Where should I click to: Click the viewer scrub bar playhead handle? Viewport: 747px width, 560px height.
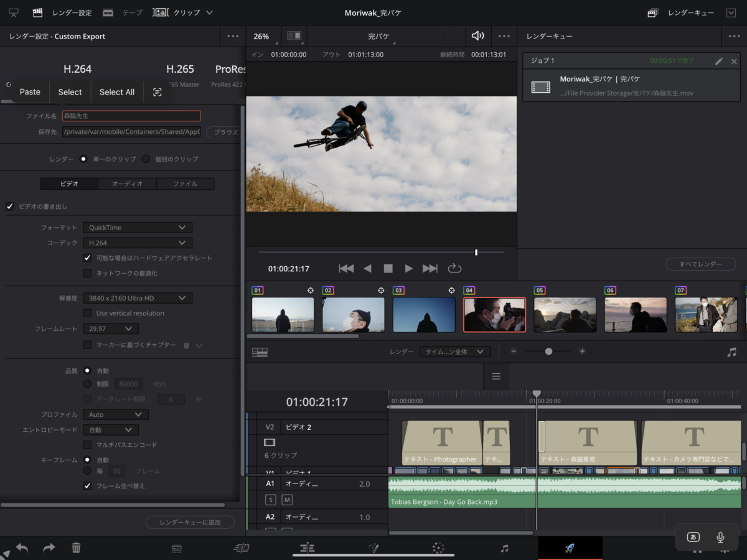pyautogui.click(x=476, y=252)
